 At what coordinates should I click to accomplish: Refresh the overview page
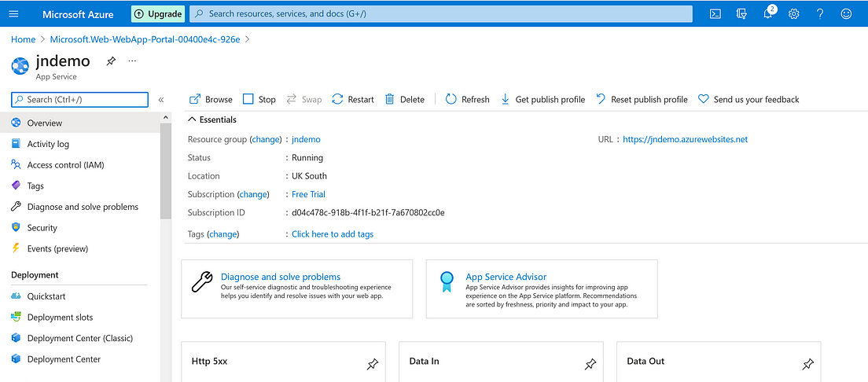468,100
